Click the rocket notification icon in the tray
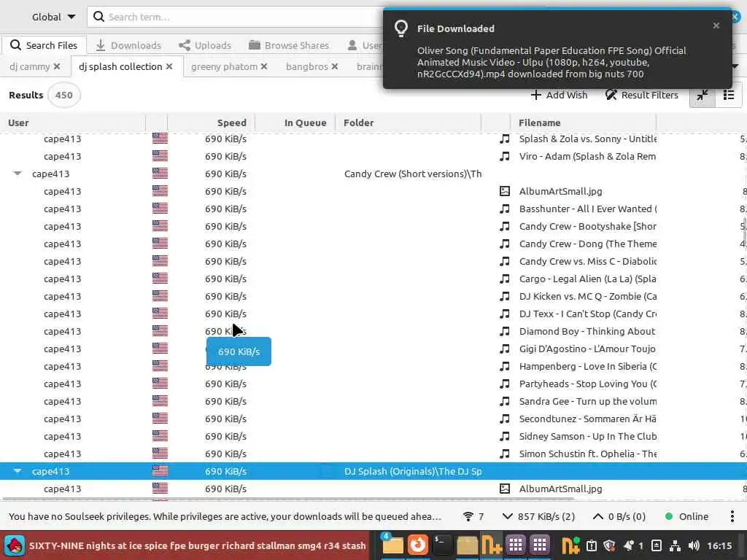The height and width of the screenshot is (560, 747). click(x=629, y=545)
